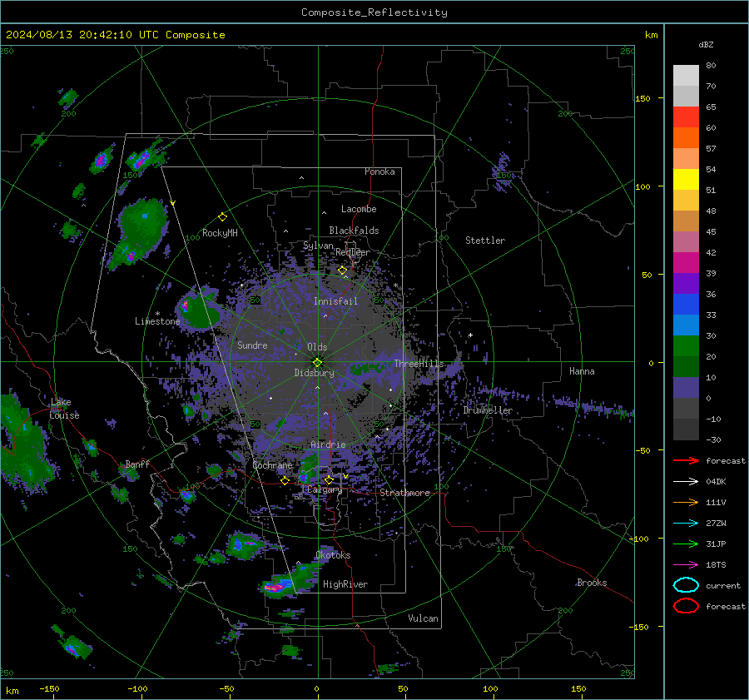
Task: Click the RedDeer city label
Action: click(353, 252)
